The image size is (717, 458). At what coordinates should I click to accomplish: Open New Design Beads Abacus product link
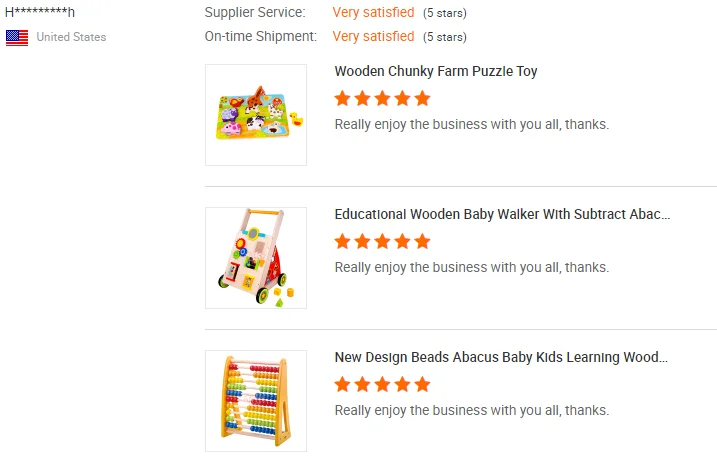[x=500, y=358]
